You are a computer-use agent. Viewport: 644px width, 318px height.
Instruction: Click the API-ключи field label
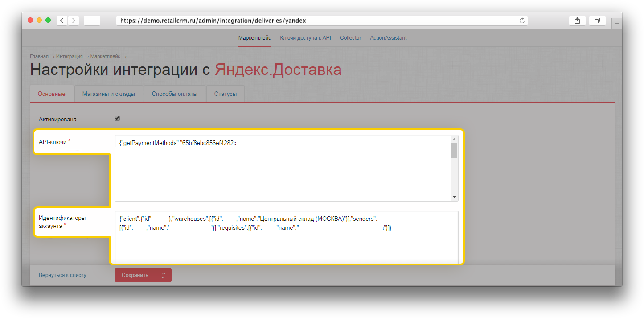coord(53,142)
